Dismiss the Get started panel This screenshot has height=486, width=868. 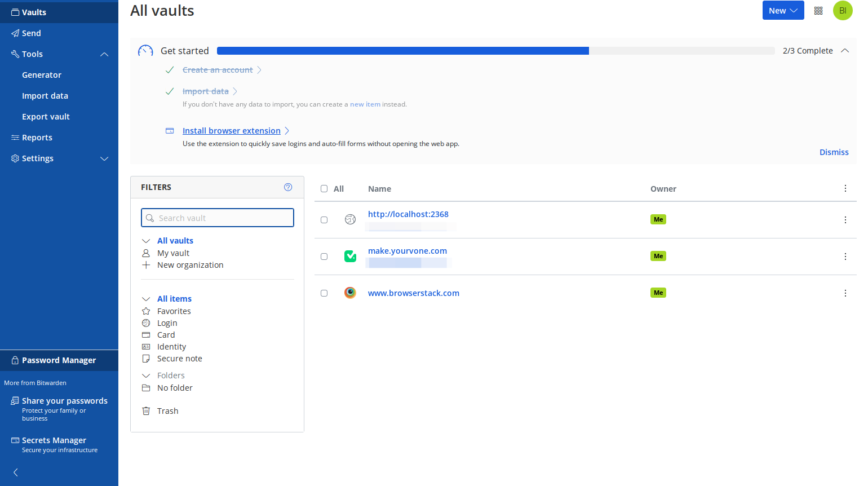(834, 152)
